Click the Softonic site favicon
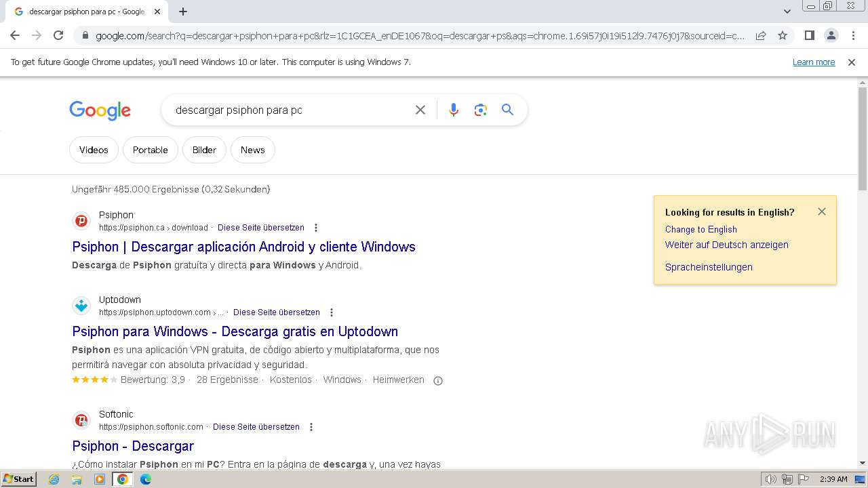Screen dimensions: 868x488 81,420
